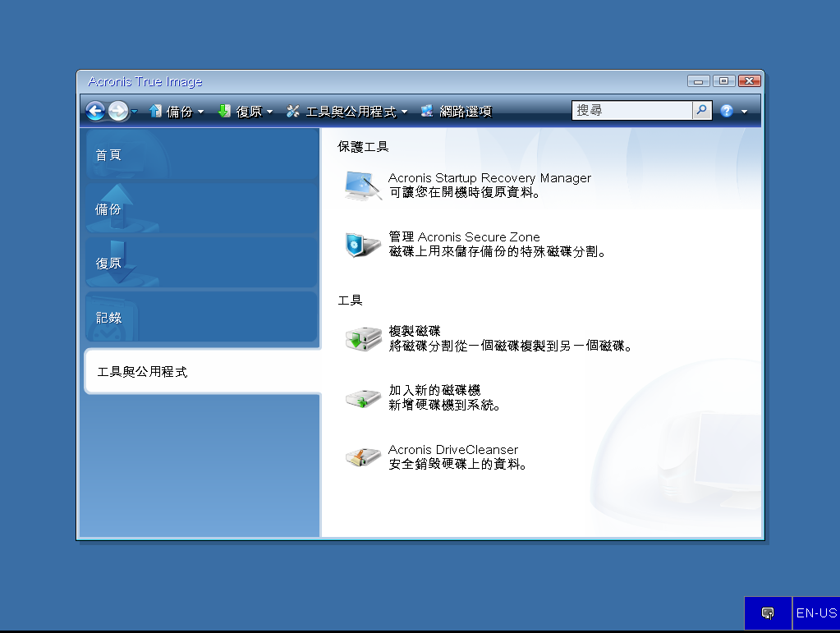Click the Acronis Startup Recovery Manager icon
The width and height of the screenshot is (840, 633).
(x=363, y=186)
